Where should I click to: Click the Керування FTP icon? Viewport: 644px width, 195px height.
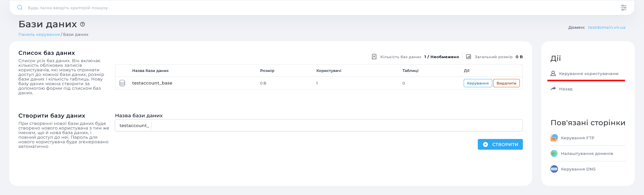tap(554, 138)
